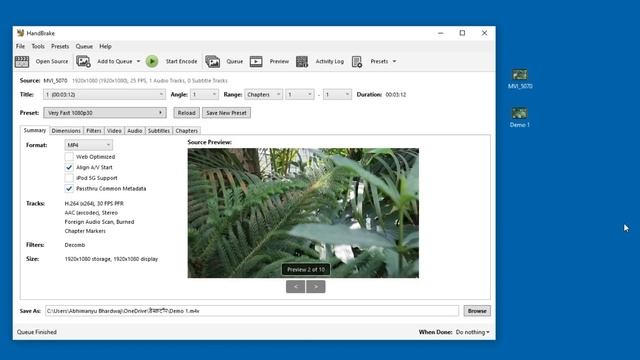Click the Chapter Markers text
Image resolution: width=640 pixels, height=360 pixels.
(x=85, y=231)
